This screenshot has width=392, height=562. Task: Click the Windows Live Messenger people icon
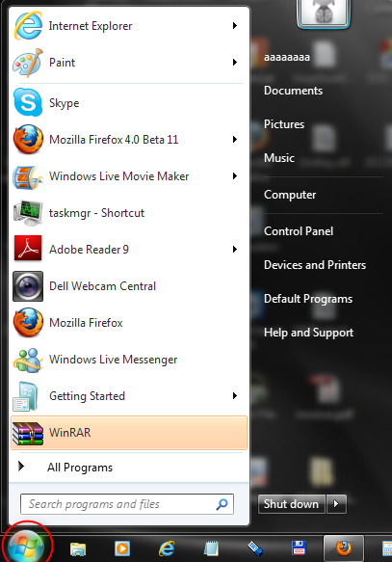coord(28,360)
